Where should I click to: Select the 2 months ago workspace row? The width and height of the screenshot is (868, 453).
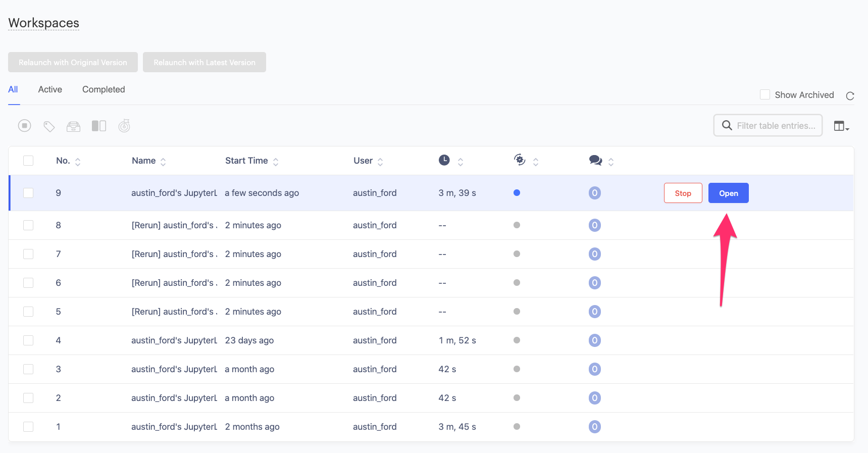pyautogui.click(x=431, y=427)
